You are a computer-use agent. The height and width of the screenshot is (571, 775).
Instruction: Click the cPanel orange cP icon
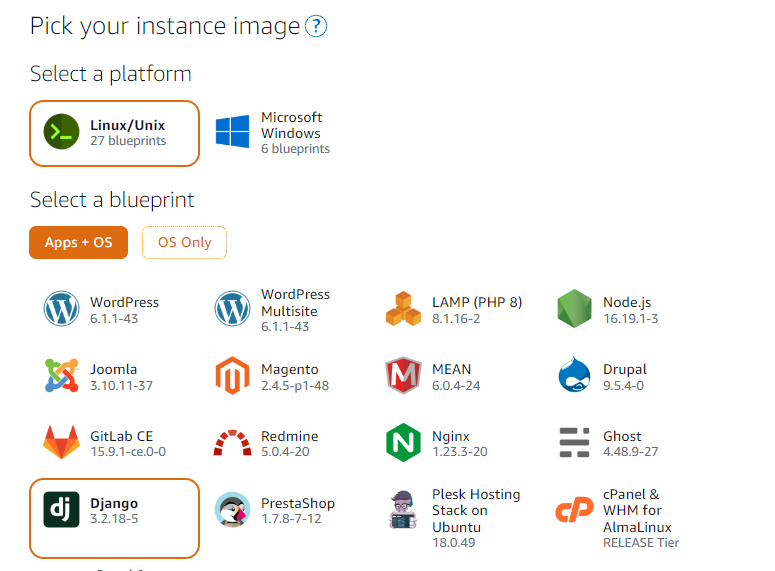coord(574,510)
